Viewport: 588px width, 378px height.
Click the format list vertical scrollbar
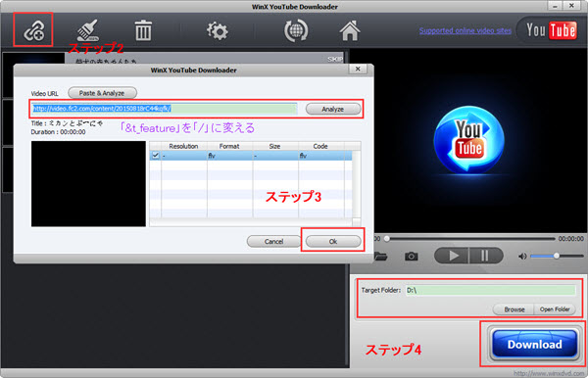357,183
